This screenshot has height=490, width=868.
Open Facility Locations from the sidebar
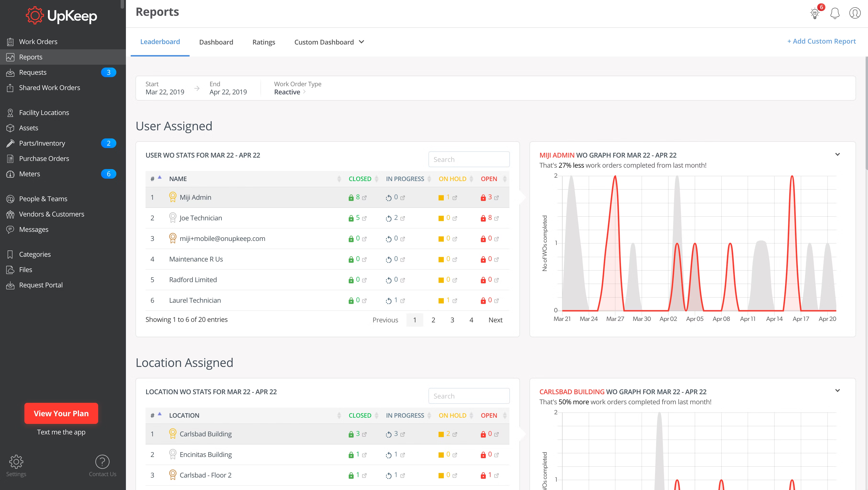(x=44, y=112)
